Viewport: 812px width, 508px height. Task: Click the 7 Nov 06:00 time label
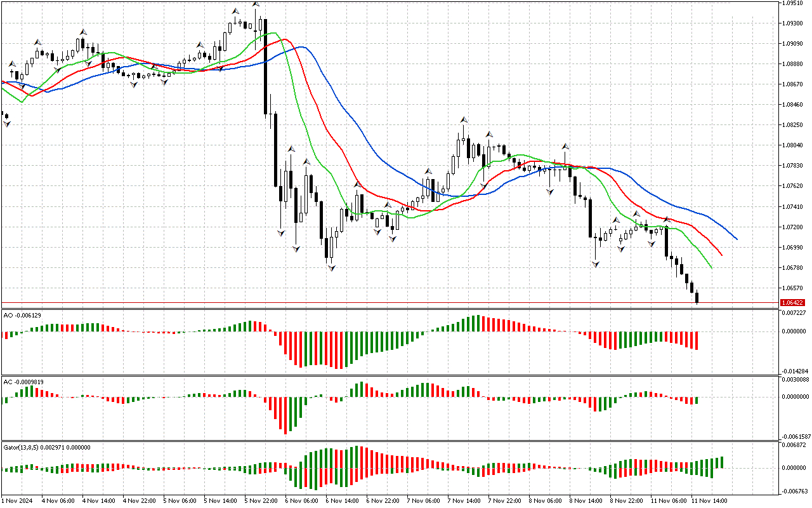(422, 501)
